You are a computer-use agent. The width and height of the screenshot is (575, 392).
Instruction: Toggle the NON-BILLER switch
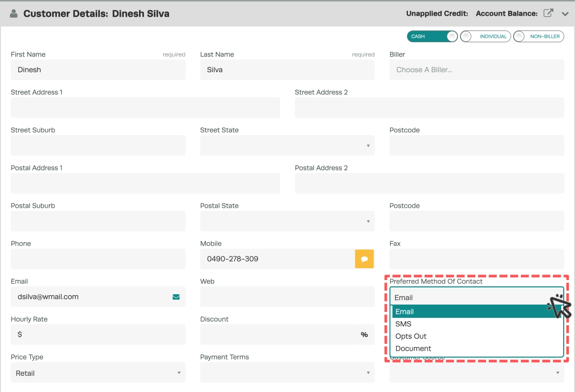(538, 36)
